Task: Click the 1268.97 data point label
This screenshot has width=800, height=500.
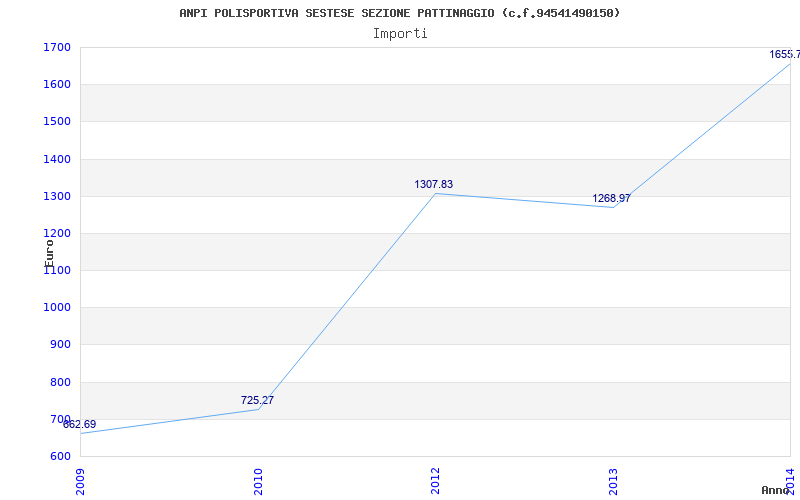Action: click(x=611, y=198)
